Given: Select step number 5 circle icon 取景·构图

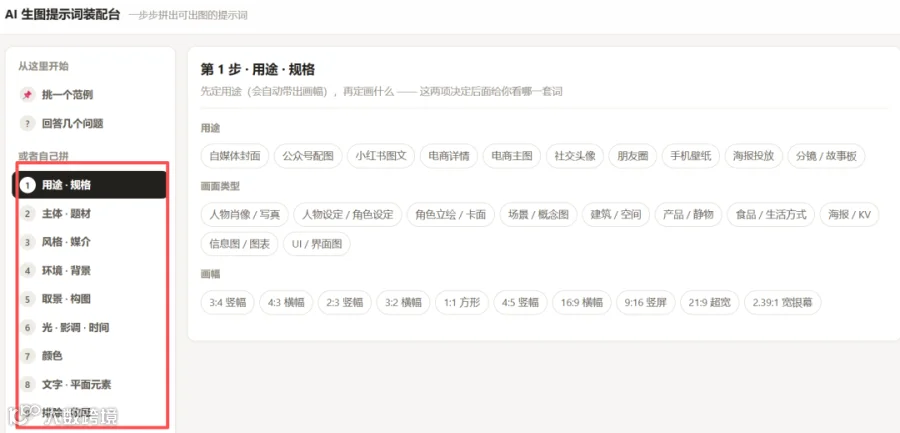Looking at the screenshot, I should [27, 299].
